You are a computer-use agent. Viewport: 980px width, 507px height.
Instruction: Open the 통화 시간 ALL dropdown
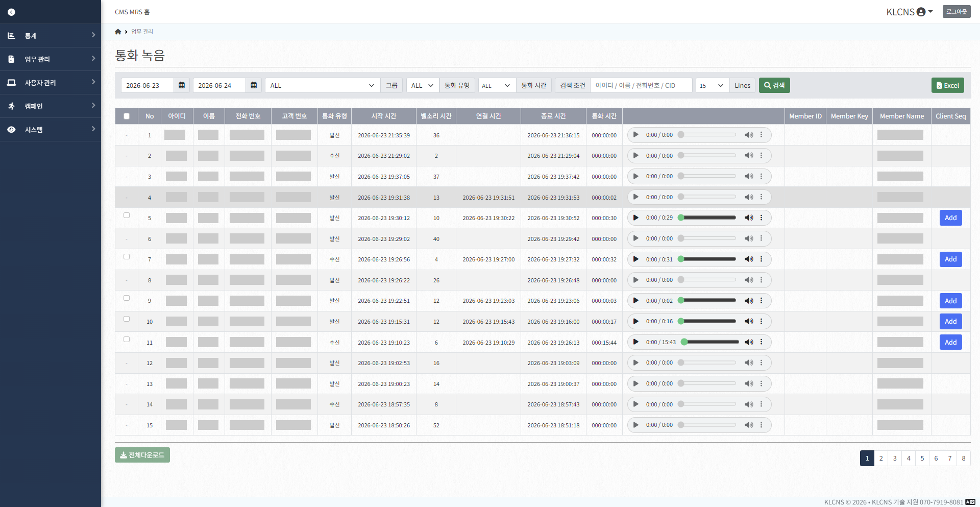point(497,85)
